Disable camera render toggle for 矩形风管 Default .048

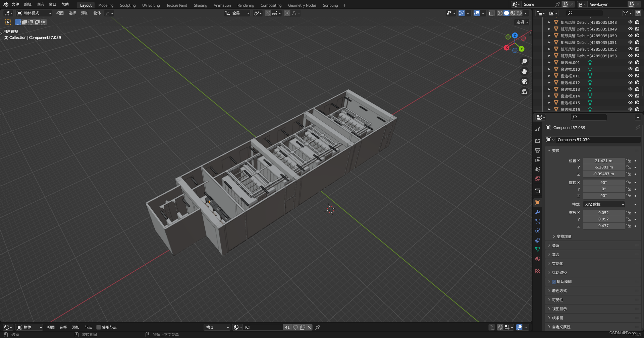(x=637, y=22)
